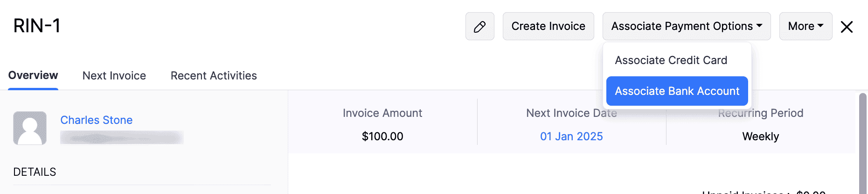Click the vertical scrollbar on right

[862, 140]
